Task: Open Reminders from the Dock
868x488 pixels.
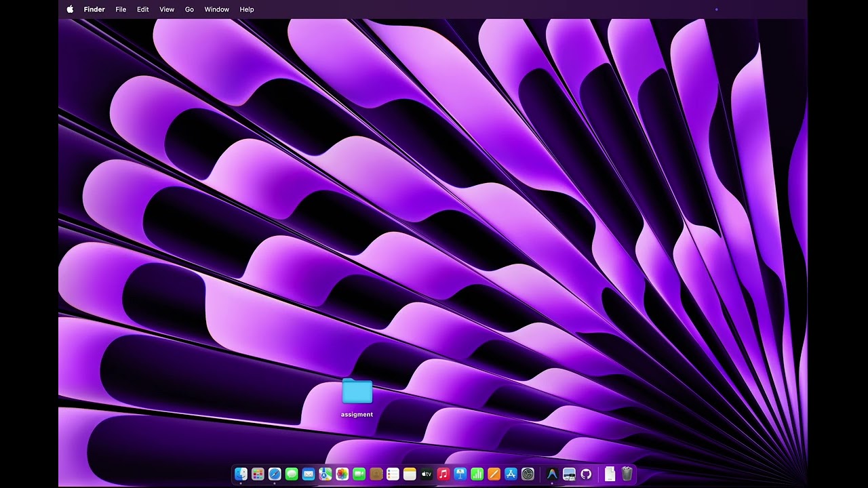Action: coord(393,474)
